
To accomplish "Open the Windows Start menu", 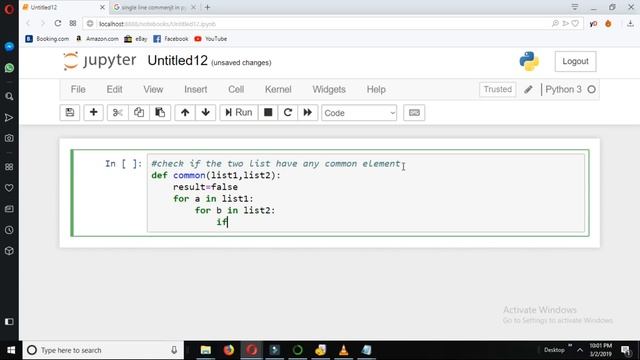I will pyautogui.click(x=11, y=350).
